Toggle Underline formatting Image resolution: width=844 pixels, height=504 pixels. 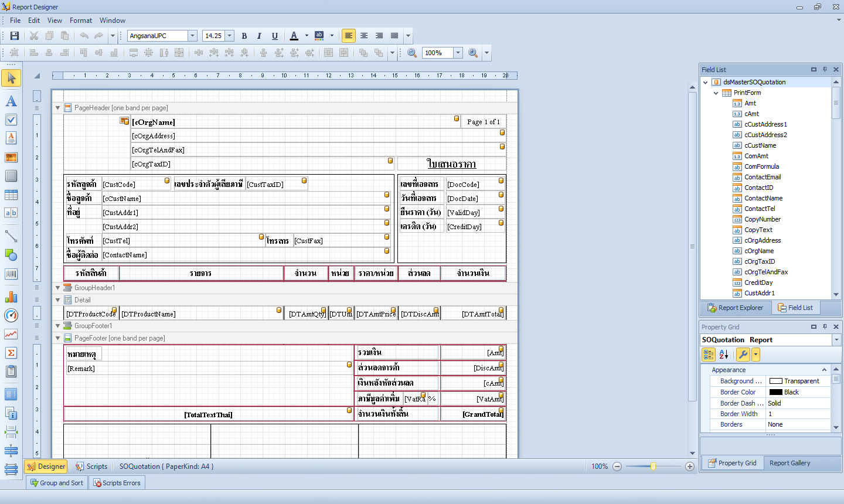click(x=274, y=36)
